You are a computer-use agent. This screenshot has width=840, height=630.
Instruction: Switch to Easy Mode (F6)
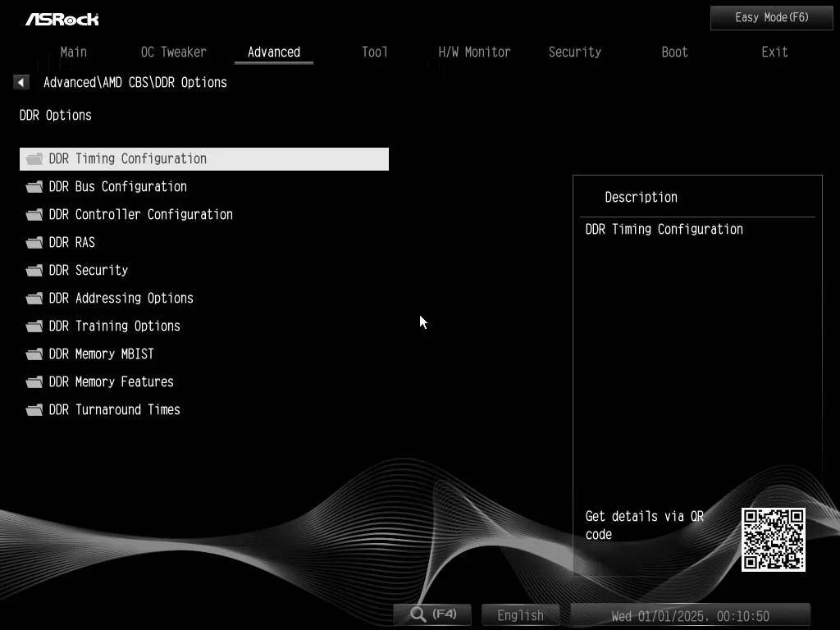pos(771,18)
